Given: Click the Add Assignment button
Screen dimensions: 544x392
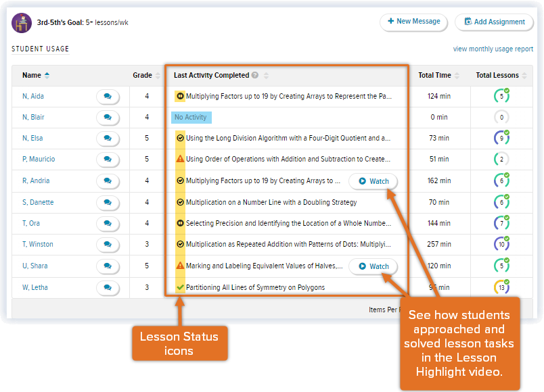Looking at the screenshot, I should (494, 22).
